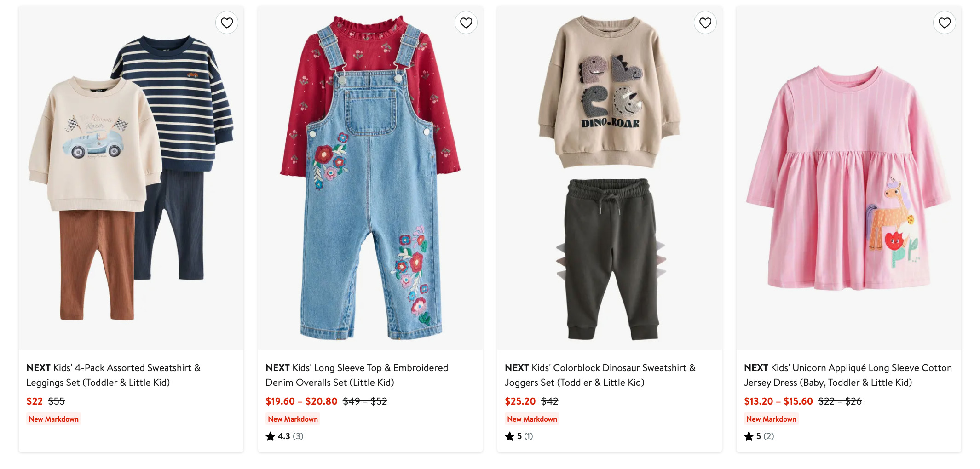Save the Dinosaur Sweatshirt & Joggers Set

pos(705,23)
